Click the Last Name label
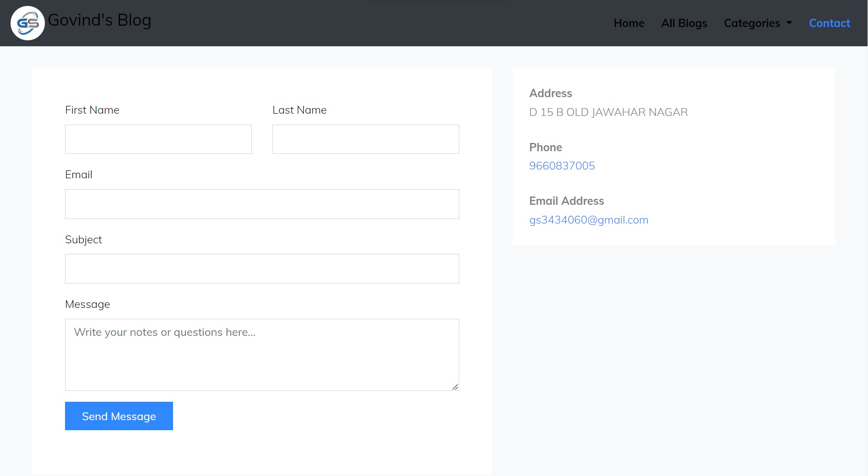Screen dimensions: 868x476 299,110
